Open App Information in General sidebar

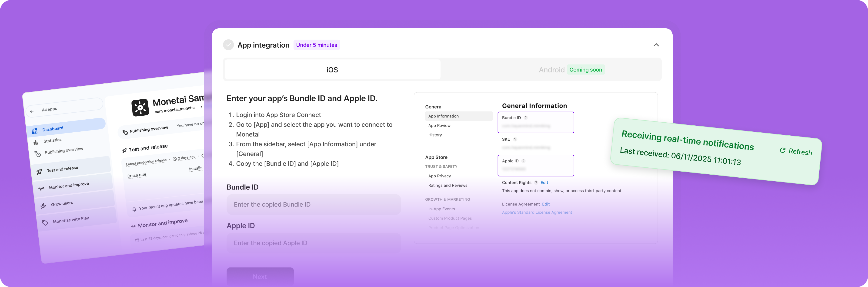tap(459, 116)
